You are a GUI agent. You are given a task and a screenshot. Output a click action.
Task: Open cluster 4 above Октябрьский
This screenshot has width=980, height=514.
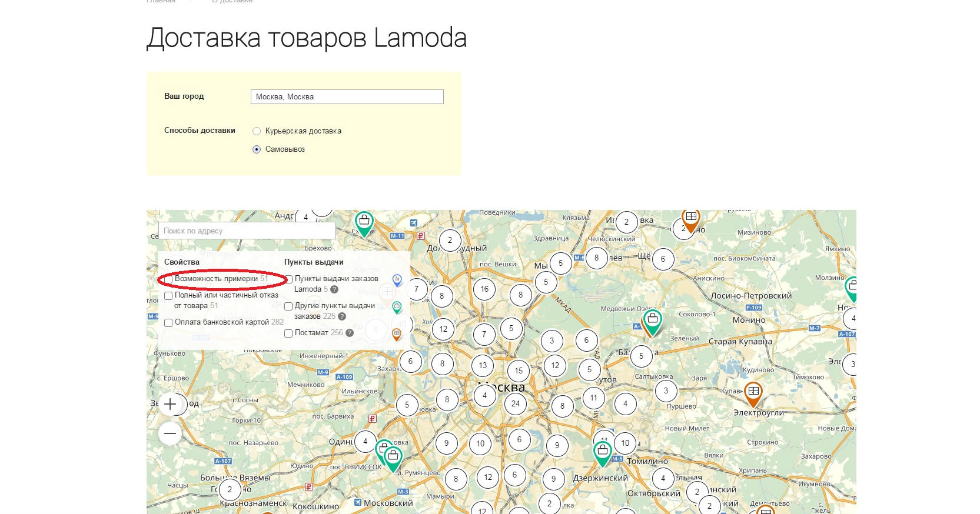[663, 478]
